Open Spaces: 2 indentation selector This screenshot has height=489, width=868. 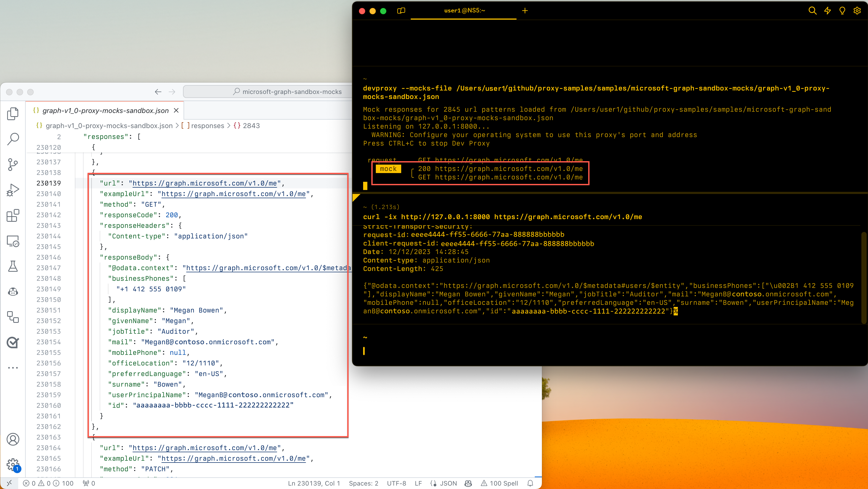[x=363, y=483]
